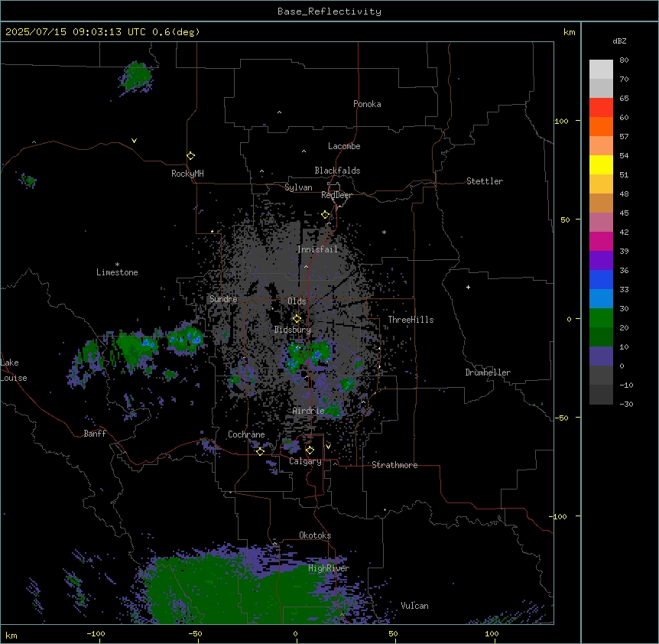Click the magenta 42 dBZ legend swatch
The height and width of the screenshot is (644, 659).
point(601,241)
